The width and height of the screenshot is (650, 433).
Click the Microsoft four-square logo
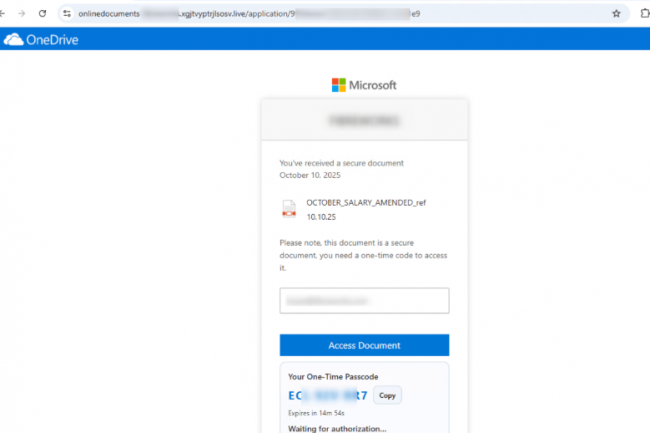pyautogui.click(x=339, y=85)
